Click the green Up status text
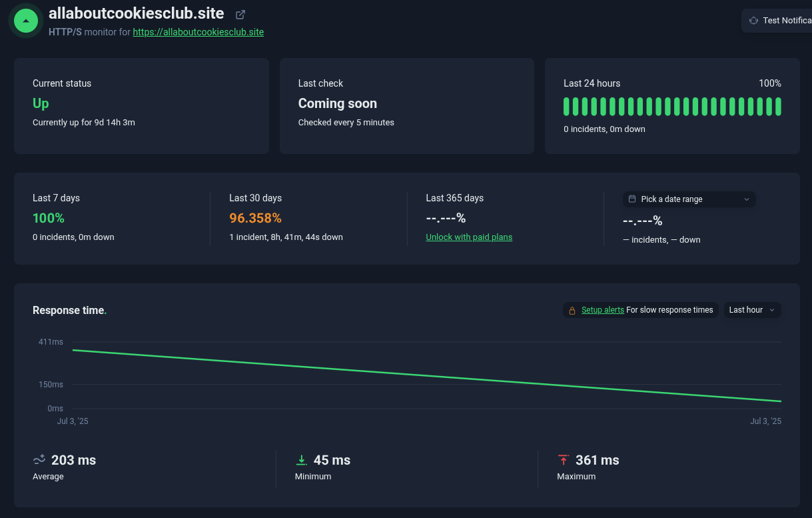This screenshot has width=812, height=518. (41, 103)
